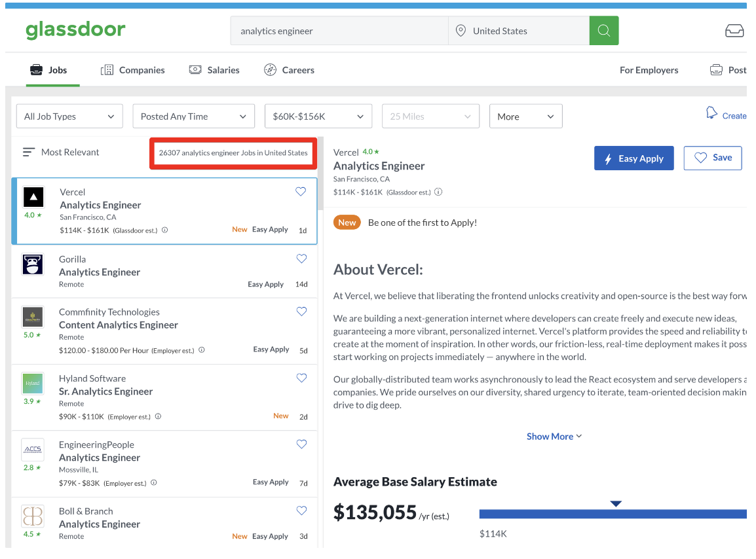Click the location pin icon
This screenshot has height=559, width=756.
tap(461, 31)
